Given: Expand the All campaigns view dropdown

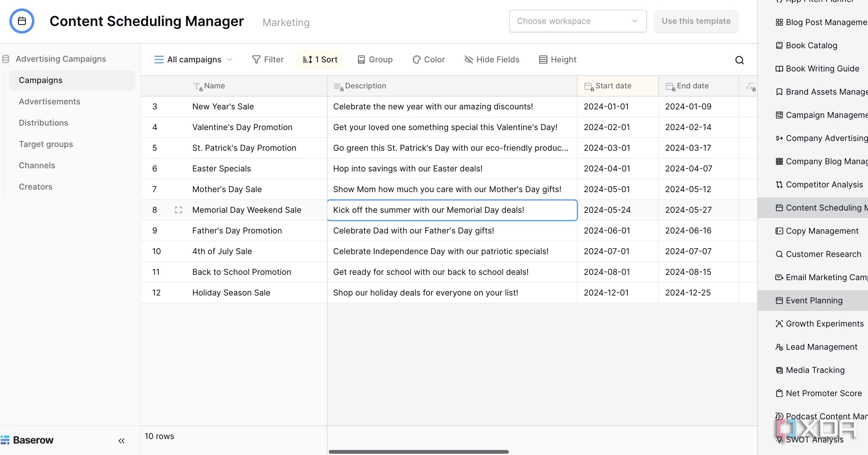Looking at the screenshot, I should click(x=194, y=60).
